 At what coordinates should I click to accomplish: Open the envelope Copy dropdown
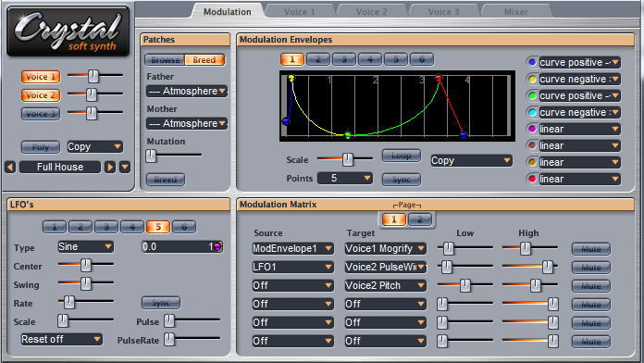click(x=471, y=161)
